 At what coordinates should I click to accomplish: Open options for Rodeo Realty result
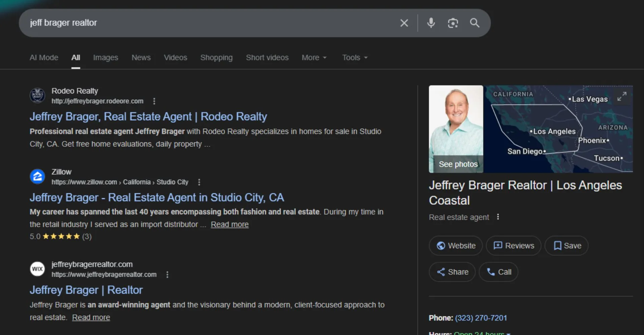tap(154, 101)
